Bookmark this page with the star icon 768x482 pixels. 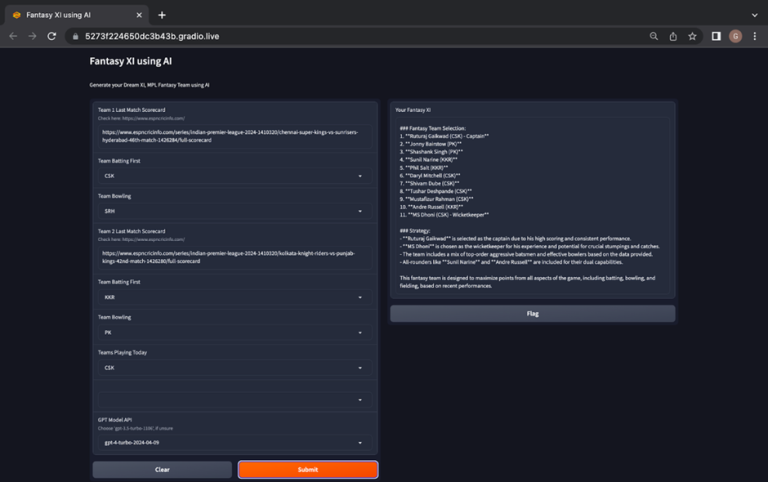tap(692, 36)
